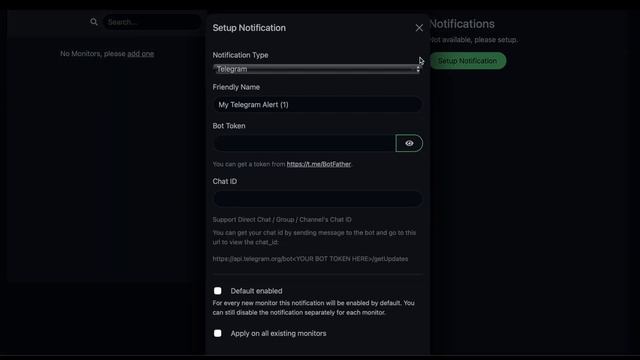Open the Notification Type dropdown
Image resolution: width=640 pixels, height=360 pixels.
(317, 69)
